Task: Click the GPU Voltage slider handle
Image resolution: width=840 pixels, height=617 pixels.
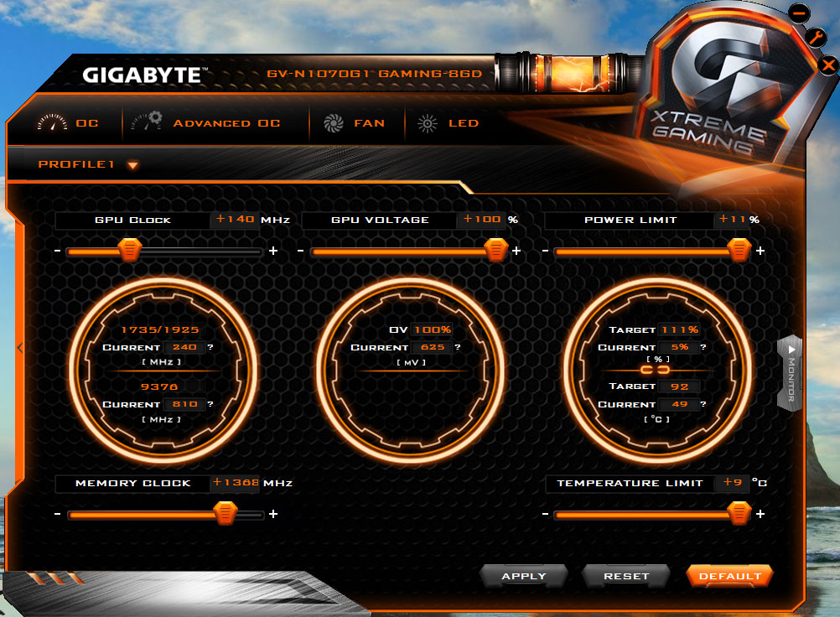Action: point(495,250)
